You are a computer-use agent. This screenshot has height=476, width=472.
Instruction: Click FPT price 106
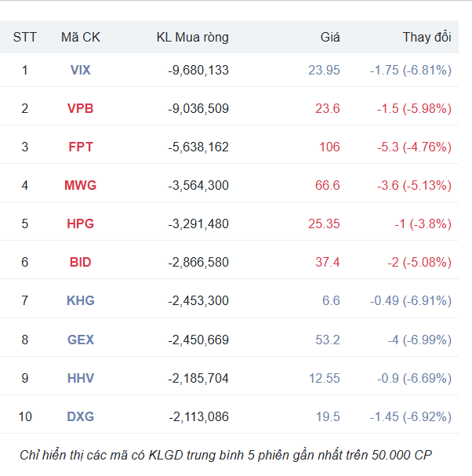pyautogui.click(x=329, y=147)
